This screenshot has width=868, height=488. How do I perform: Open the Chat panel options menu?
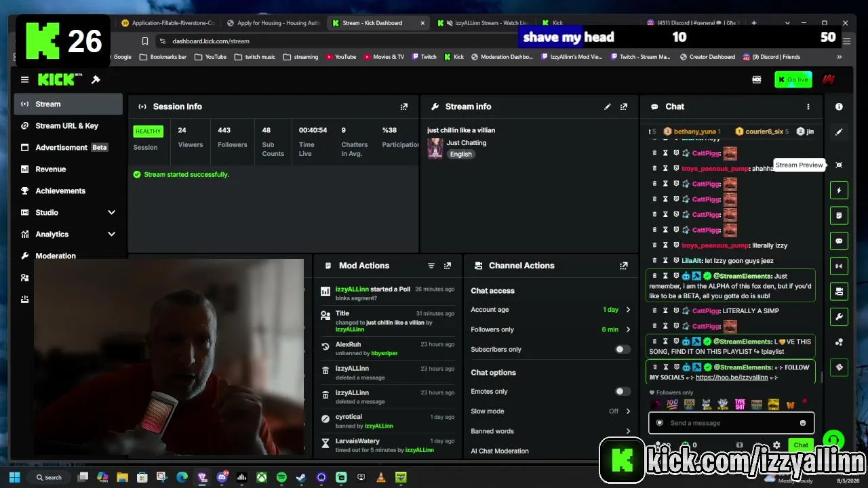[x=808, y=106]
